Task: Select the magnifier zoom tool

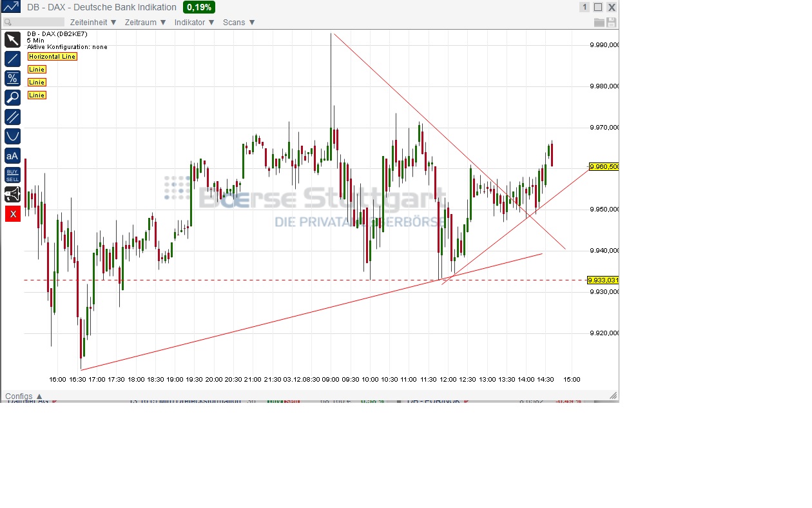Action: pyautogui.click(x=12, y=97)
